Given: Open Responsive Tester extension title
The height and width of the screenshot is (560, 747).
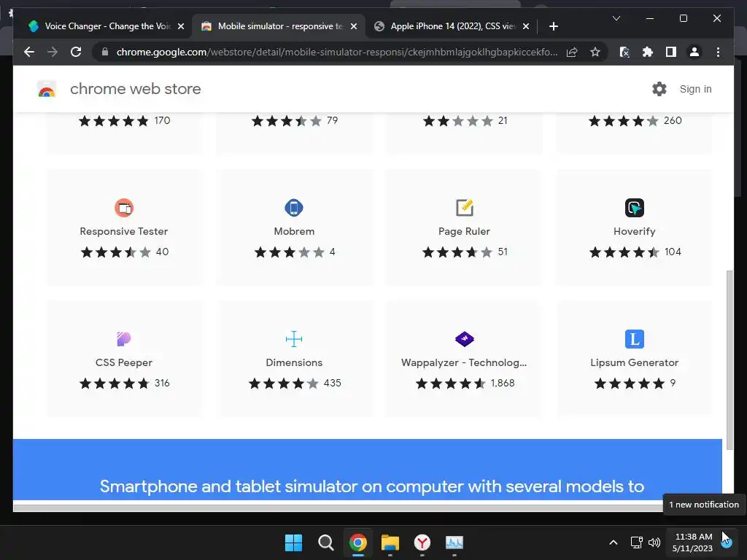Looking at the screenshot, I should click(124, 231).
